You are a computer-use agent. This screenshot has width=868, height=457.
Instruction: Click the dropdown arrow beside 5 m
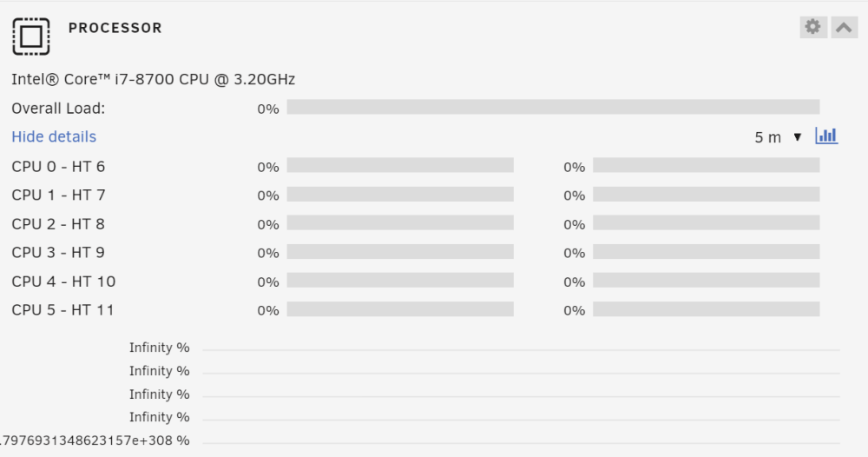[797, 136]
